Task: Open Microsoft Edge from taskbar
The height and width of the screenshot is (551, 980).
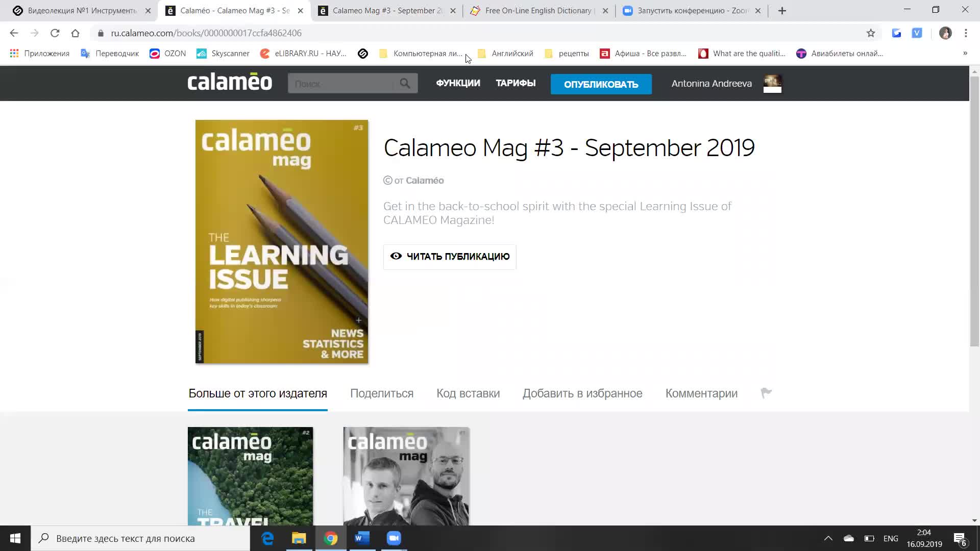Action: (x=267, y=538)
